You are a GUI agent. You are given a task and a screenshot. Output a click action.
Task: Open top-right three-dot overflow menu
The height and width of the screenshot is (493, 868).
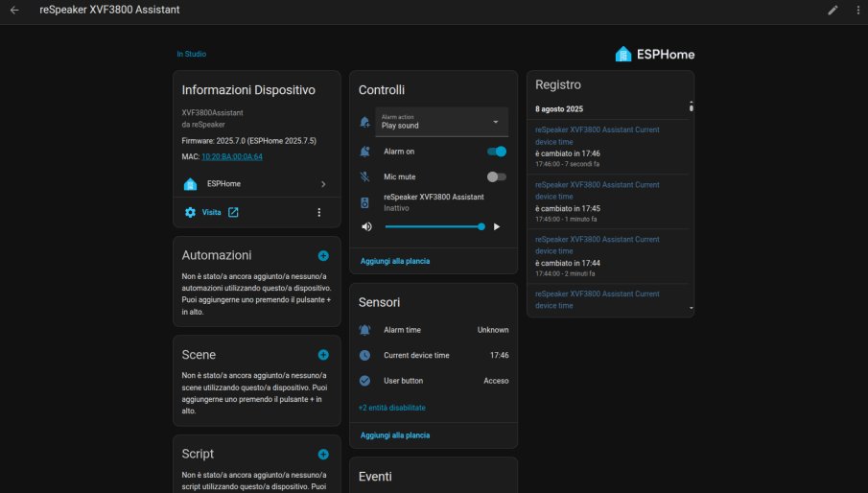coord(858,10)
